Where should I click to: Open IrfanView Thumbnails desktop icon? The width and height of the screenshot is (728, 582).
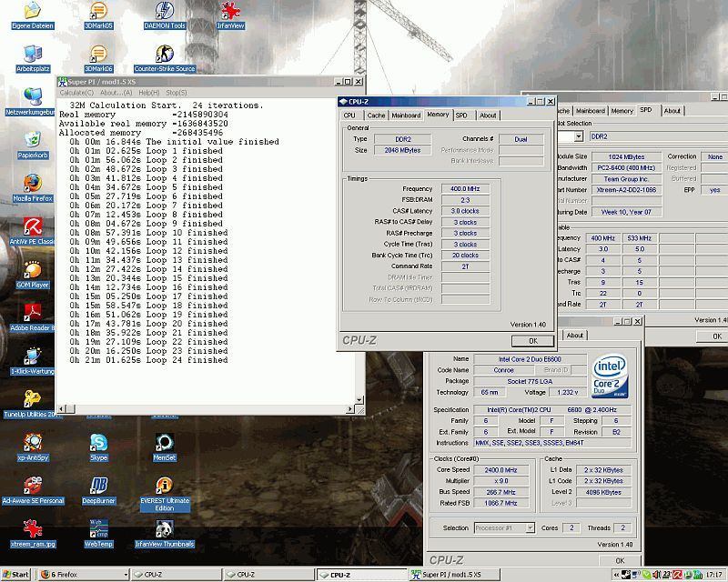tap(165, 533)
